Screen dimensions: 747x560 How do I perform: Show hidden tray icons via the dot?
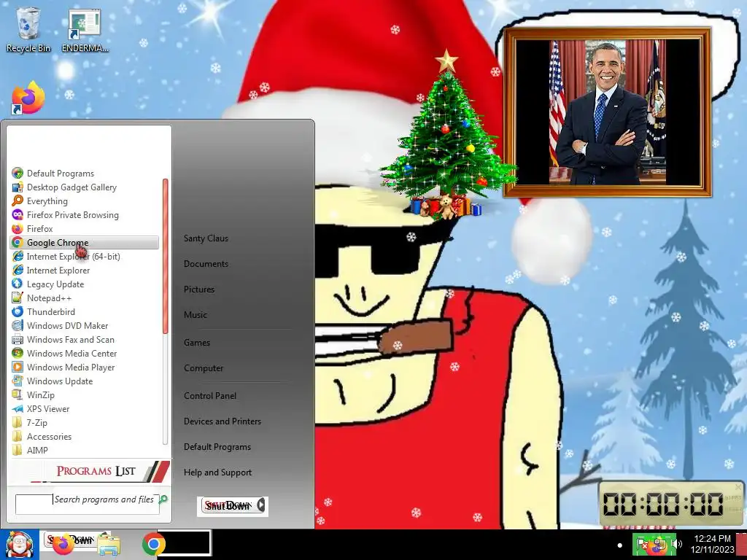pyautogui.click(x=620, y=545)
